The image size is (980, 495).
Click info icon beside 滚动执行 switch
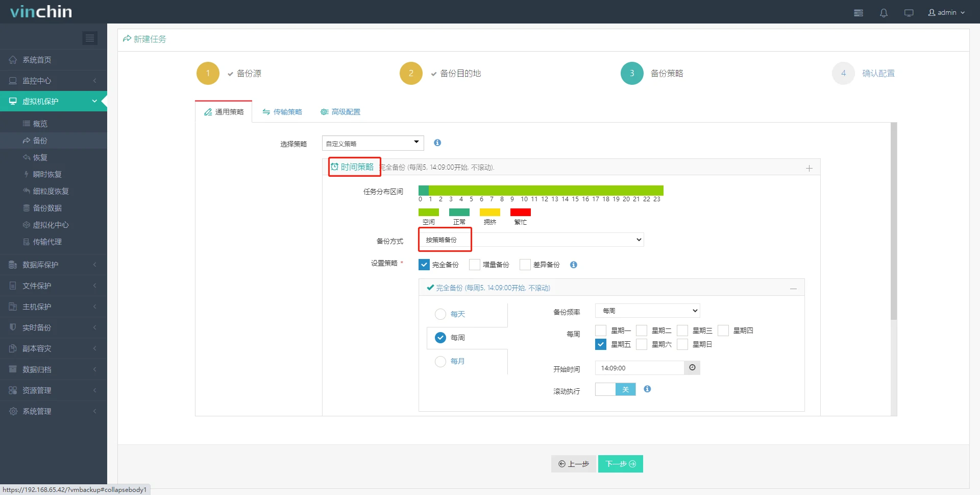pos(647,389)
